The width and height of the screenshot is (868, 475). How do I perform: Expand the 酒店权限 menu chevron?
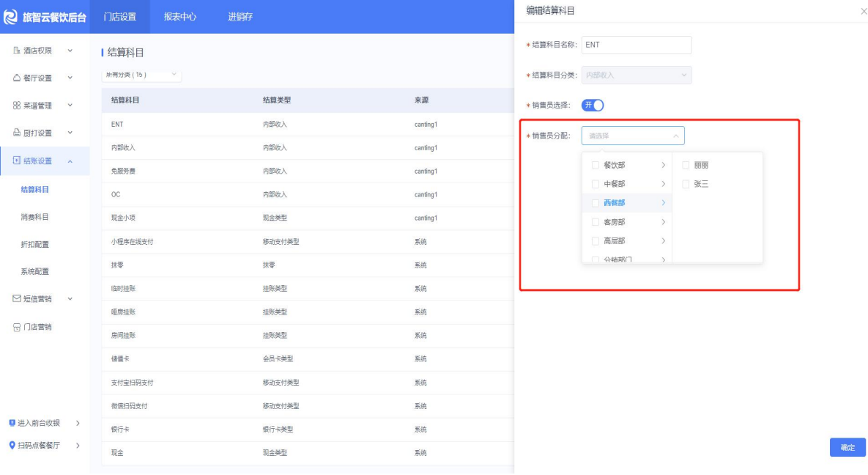click(70, 51)
